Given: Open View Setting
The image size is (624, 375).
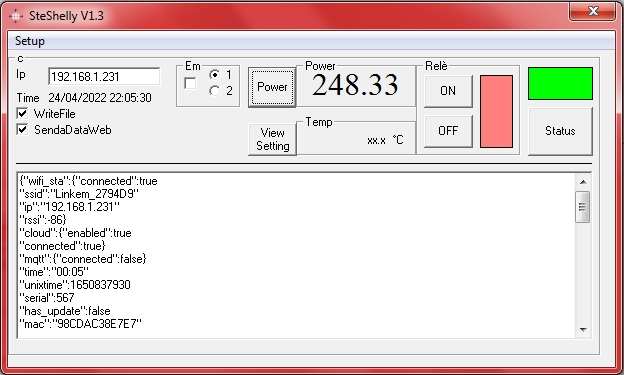Looking at the screenshot, I should [x=273, y=139].
